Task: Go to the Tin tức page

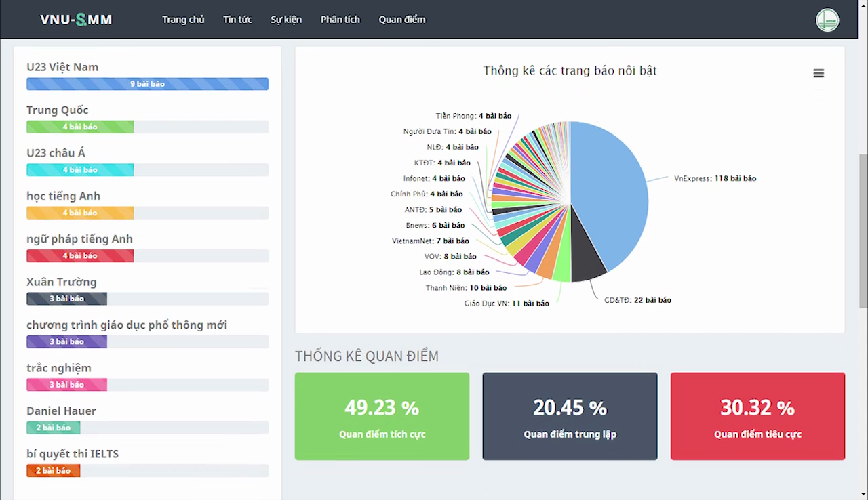Action: pos(237,20)
